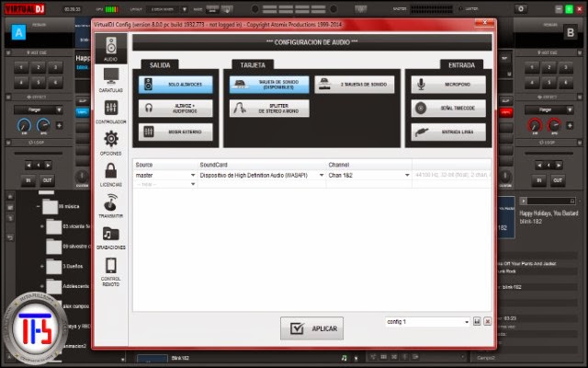The image size is (588, 368).
Task: Select the Tarjeta tab header
Action: 253,65
